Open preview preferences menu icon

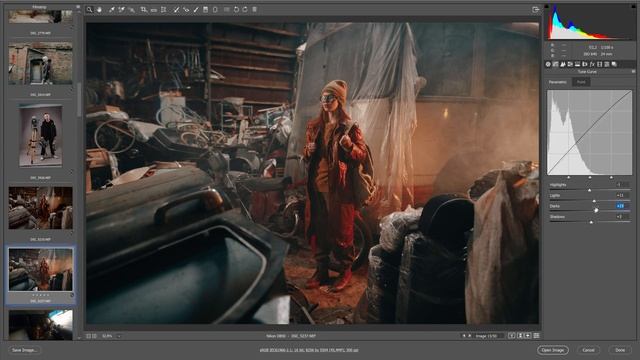[x=536, y=336]
